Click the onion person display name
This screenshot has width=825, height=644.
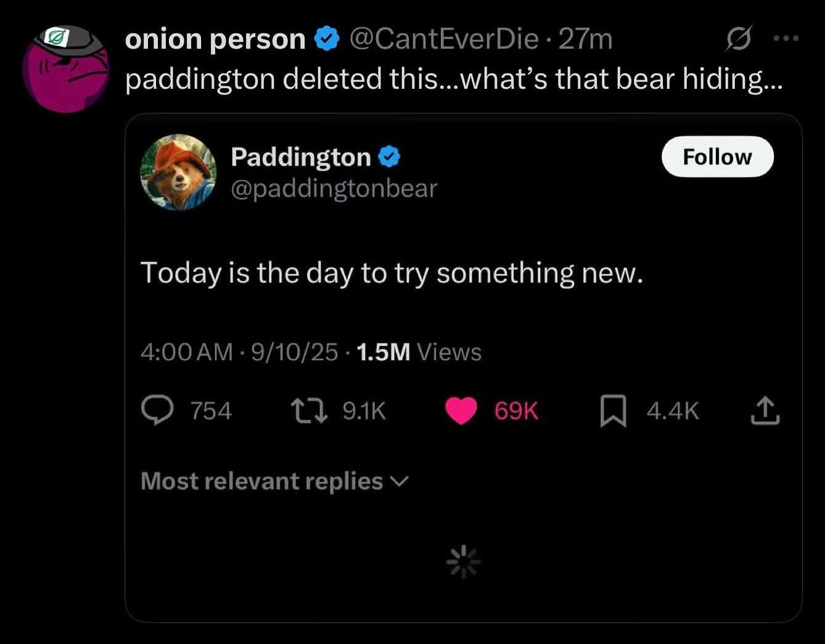point(215,39)
